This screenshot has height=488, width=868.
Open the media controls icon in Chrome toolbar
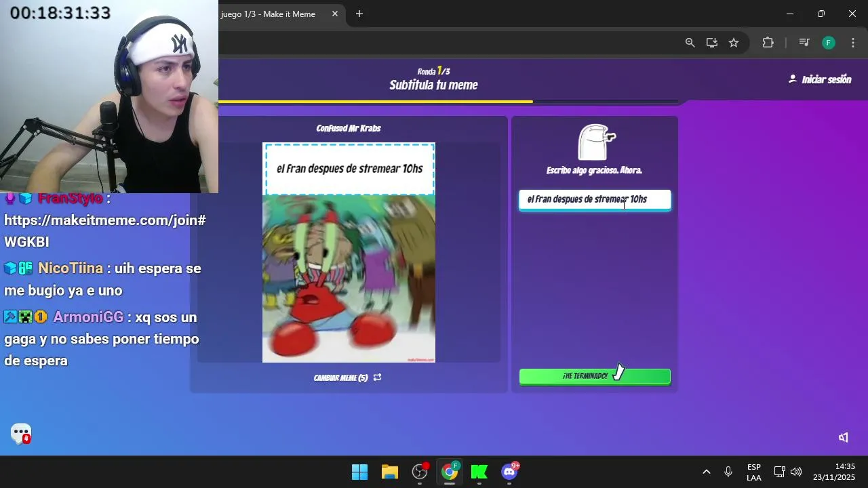(x=804, y=42)
